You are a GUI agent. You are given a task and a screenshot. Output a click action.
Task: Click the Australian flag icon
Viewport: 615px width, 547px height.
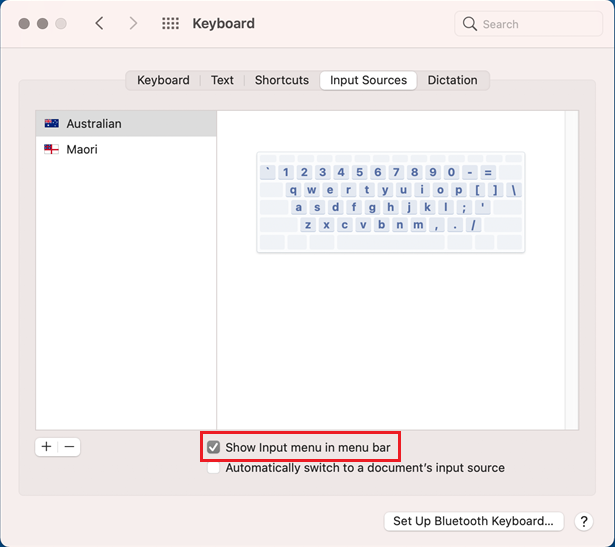point(52,124)
